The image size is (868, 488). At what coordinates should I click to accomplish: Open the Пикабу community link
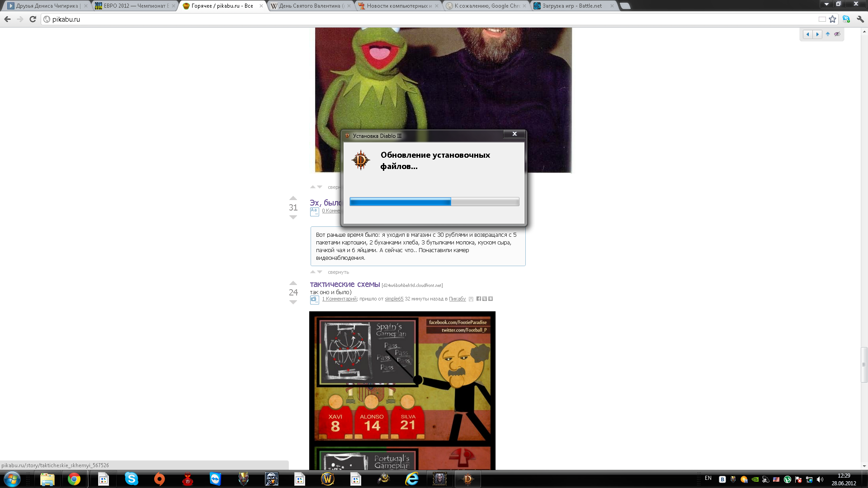tap(457, 299)
